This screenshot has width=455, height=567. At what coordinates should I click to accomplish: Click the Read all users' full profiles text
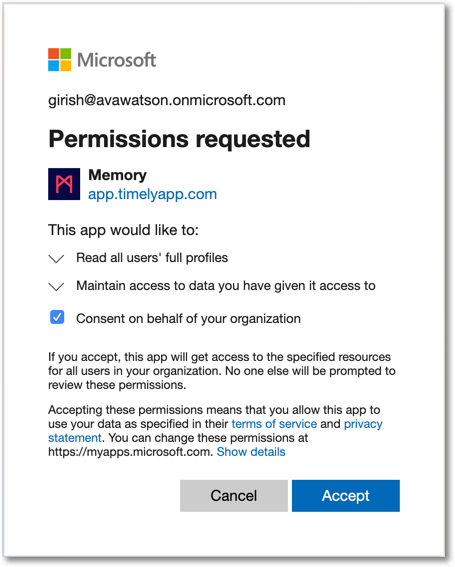pyautogui.click(x=152, y=258)
